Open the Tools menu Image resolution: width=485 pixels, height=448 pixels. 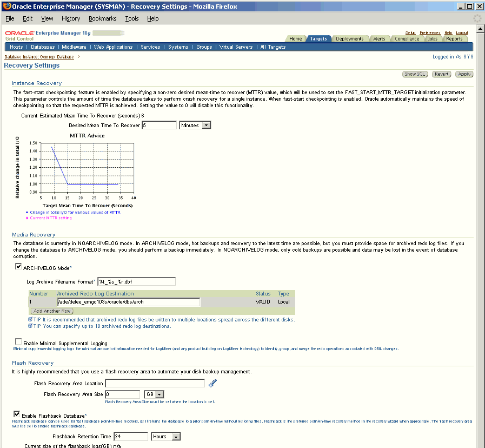[x=132, y=18]
